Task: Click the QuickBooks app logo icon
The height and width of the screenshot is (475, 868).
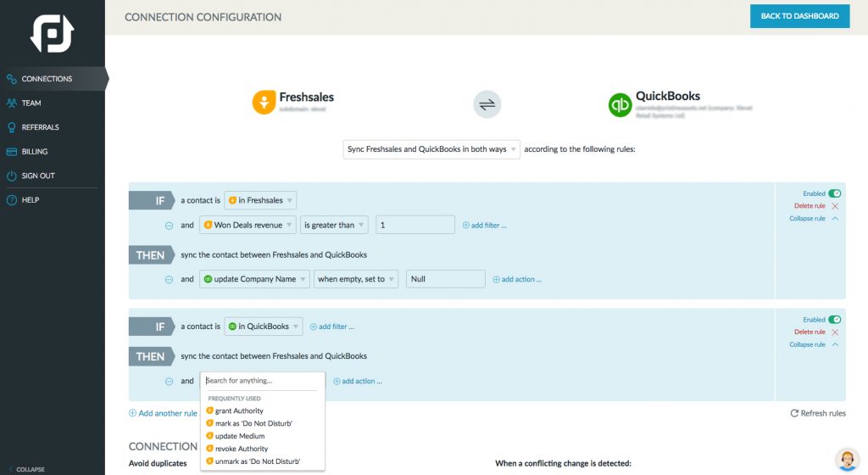Action: [620, 105]
